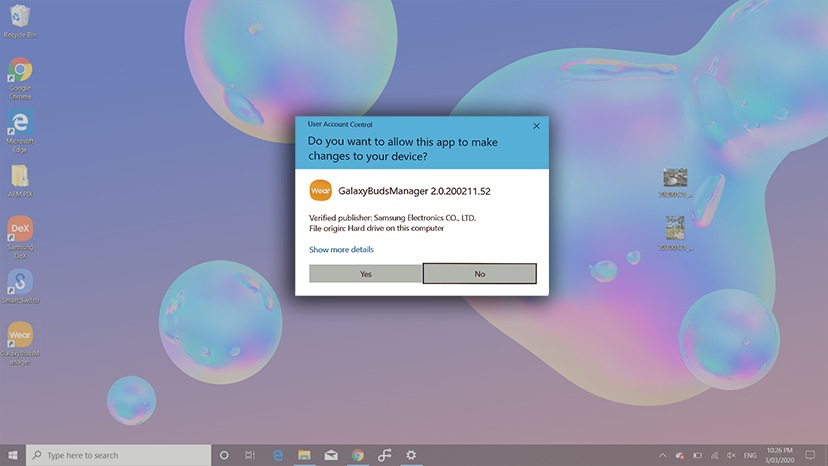Viewport: 828px width, 466px height.
Task: Open Cortana circle in the taskbar
Action: [x=224, y=455]
